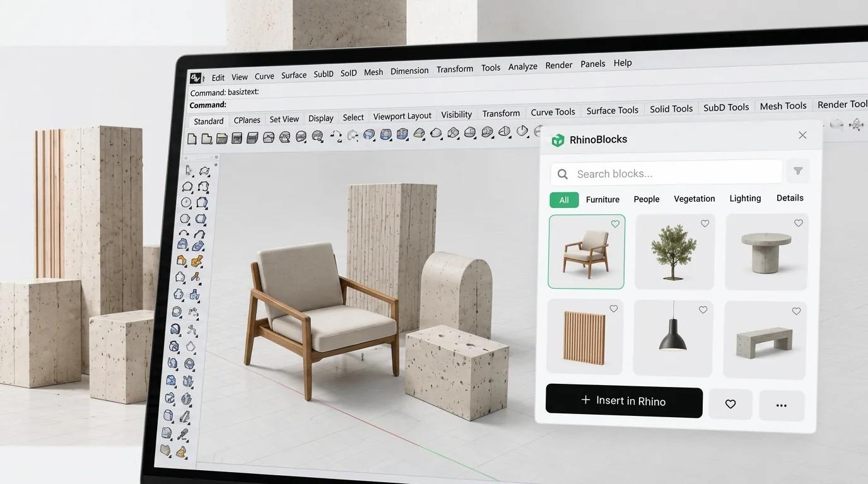Click the Rhino app icon left of Edit
Screen dimensions: 868x484
coord(196,78)
